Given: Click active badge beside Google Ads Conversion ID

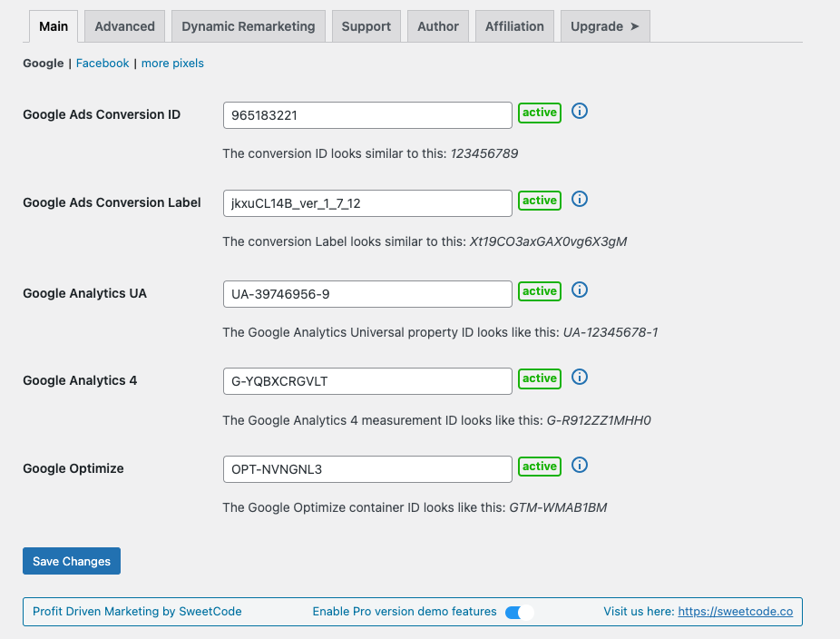Looking at the screenshot, I should tap(540, 113).
